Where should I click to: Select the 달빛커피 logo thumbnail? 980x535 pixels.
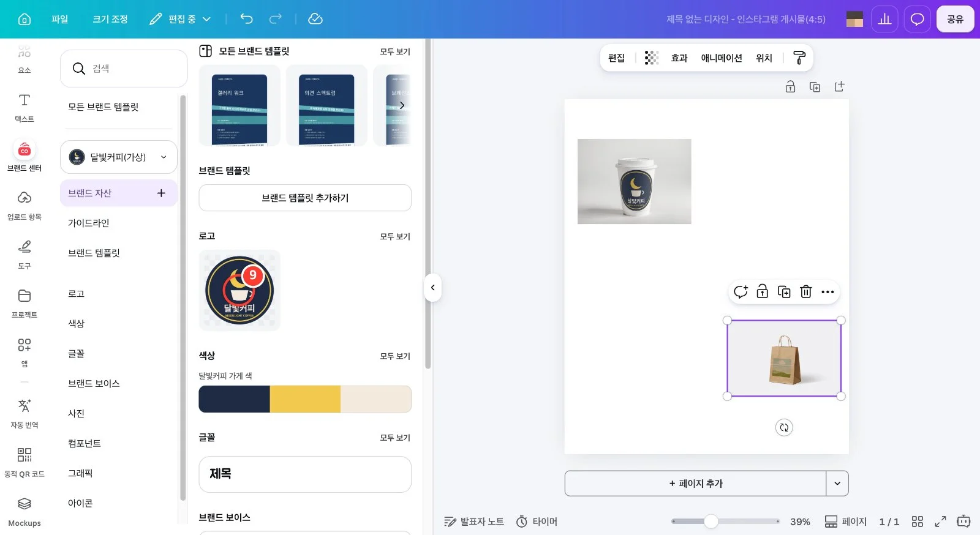[239, 291]
